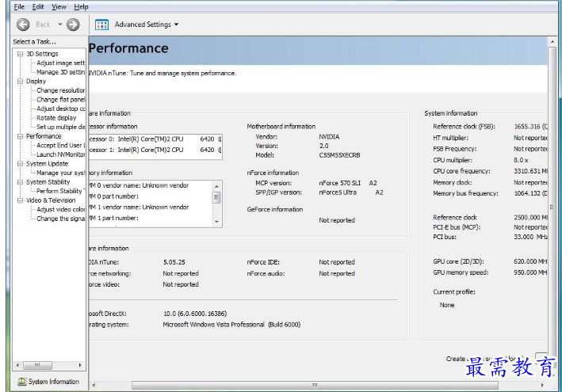Open the Help menu
562x392 pixels.
81,6
